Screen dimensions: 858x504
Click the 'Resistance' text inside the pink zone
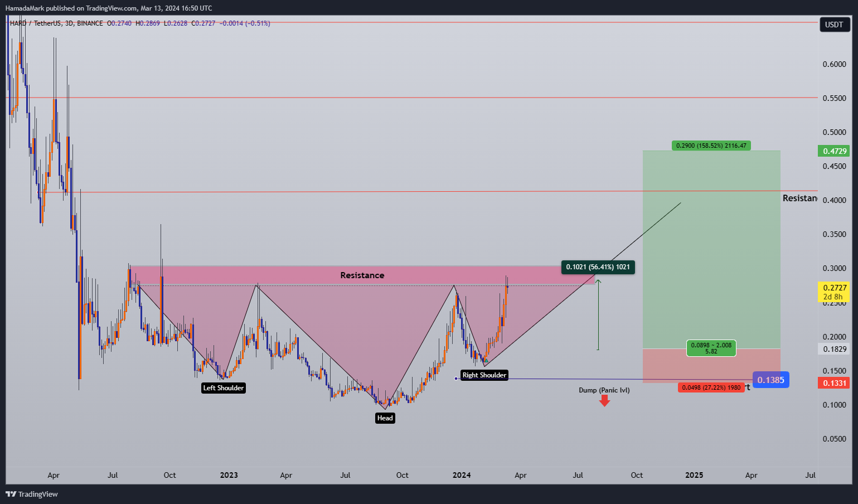pyautogui.click(x=362, y=275)
